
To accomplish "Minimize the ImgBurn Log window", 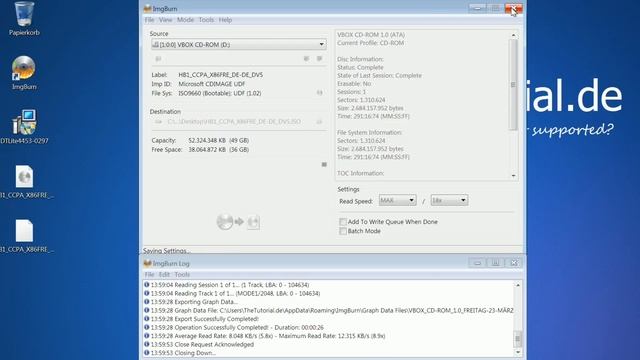I will (477, 263).
